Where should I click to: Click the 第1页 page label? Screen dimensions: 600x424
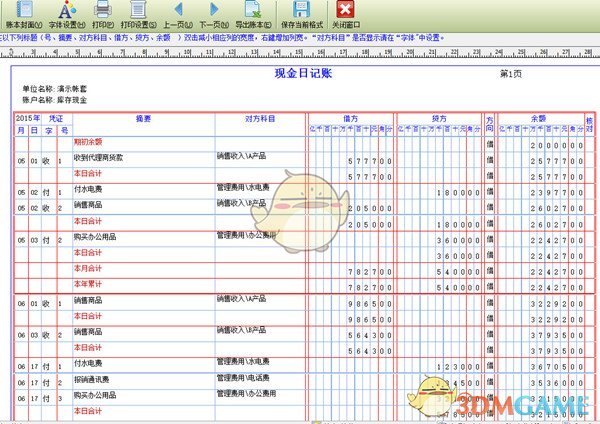click(x=511, y=74)
